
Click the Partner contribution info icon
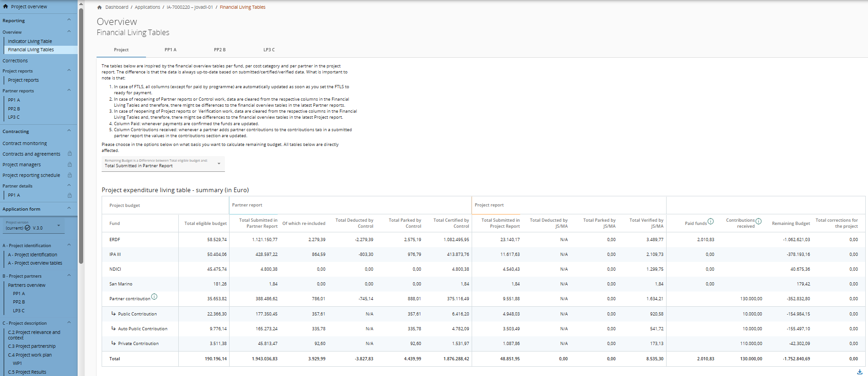pos(154,297)
